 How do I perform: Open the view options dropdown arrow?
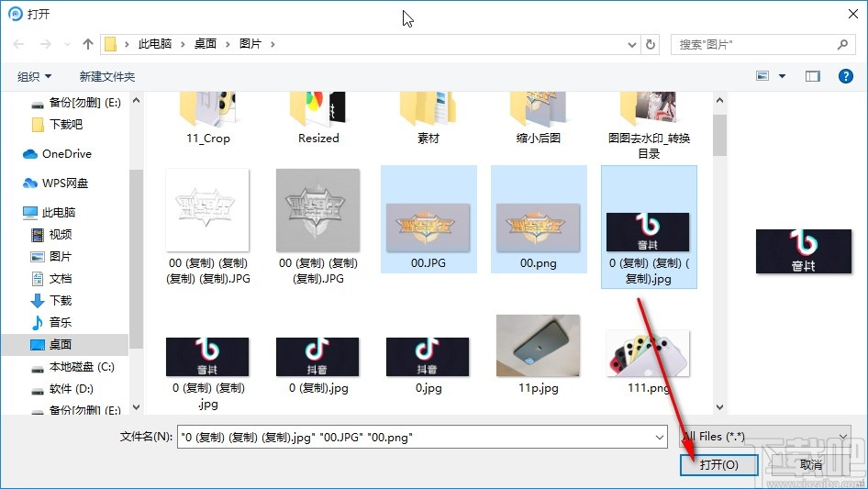782,76
